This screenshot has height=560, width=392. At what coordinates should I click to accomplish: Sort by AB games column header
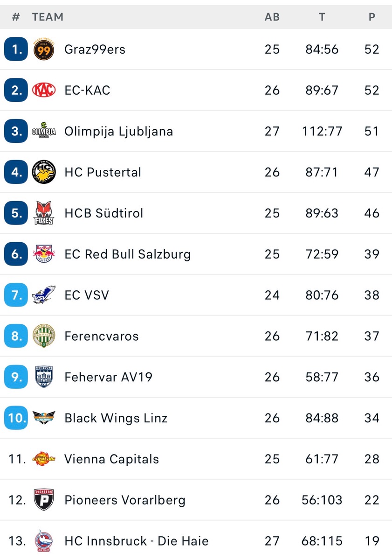tap(272, 17)
